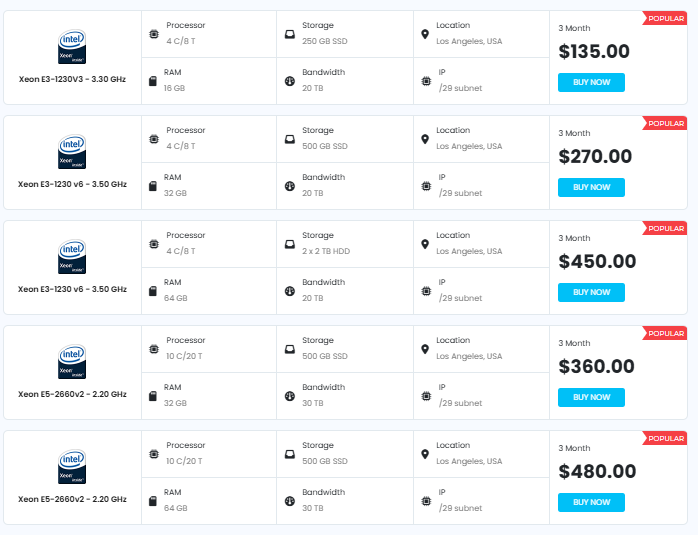Click the Popular badge on $360.00 plan
Screen dimensions: 698x535
[665, 334]
